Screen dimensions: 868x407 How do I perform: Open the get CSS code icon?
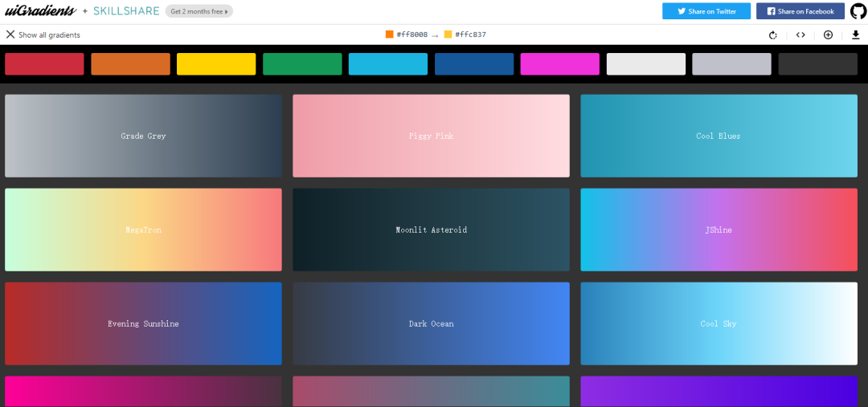pos(800,35)
